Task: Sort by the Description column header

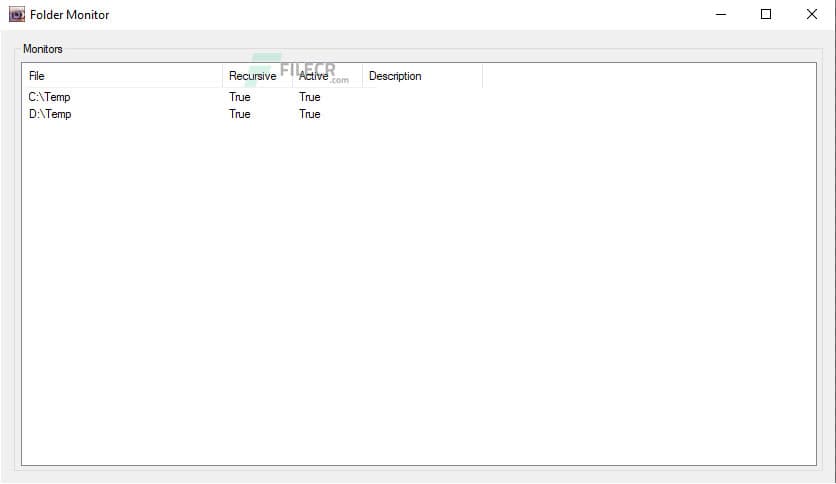Action: coord(422,76)
